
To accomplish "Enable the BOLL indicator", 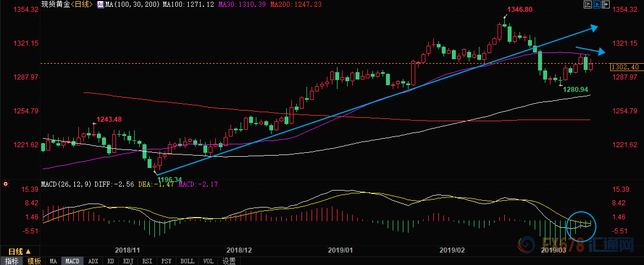I will pyautogui.click(x=187, y=261).
